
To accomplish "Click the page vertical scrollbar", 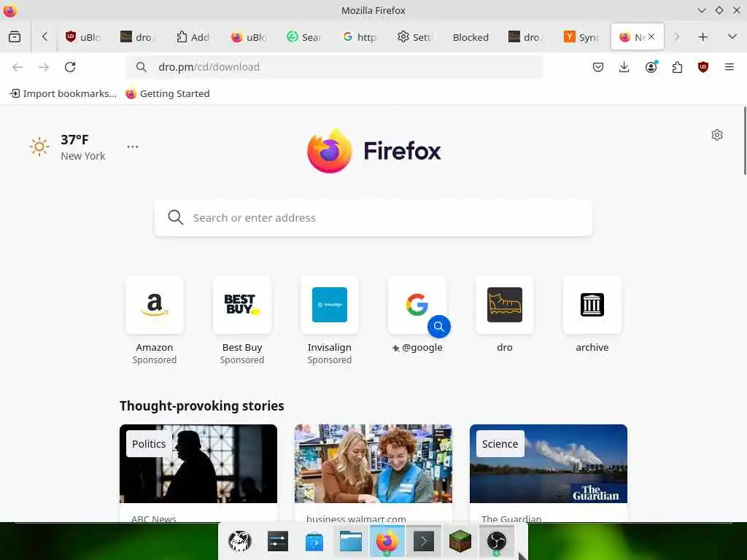I will 745,141.
